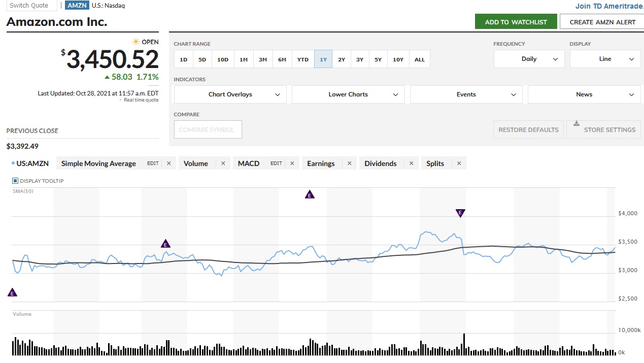This screenshot has width=644, height=363.
Task: Toggle the Display Tooltip checkbox
Action: 15,181
